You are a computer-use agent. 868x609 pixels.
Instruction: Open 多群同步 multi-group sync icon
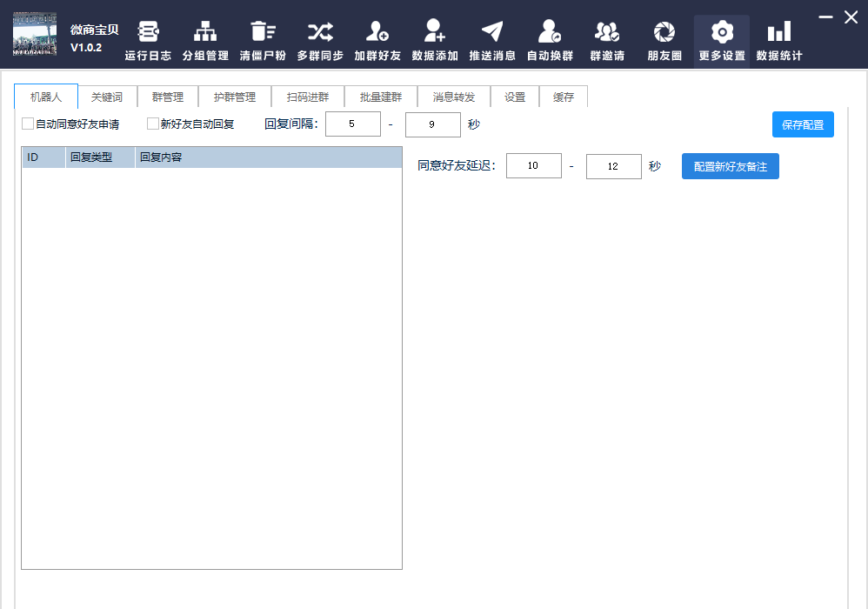coord(319,33)
